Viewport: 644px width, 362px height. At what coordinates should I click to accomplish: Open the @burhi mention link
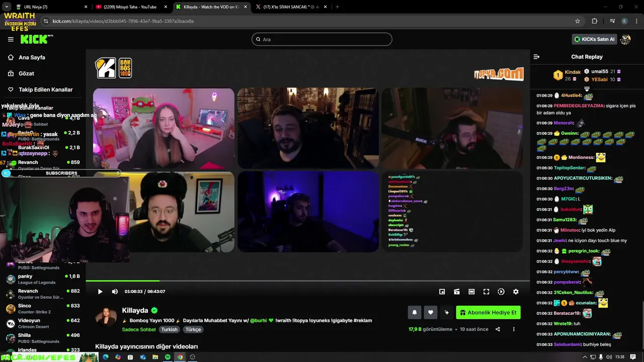point(259,320)
